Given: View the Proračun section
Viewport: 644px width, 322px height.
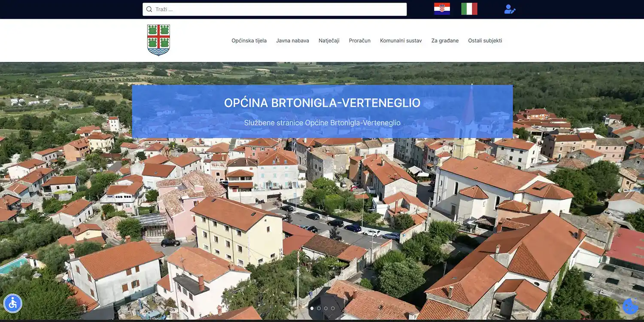Looking at the screenshot, I should tap(359, 40).
